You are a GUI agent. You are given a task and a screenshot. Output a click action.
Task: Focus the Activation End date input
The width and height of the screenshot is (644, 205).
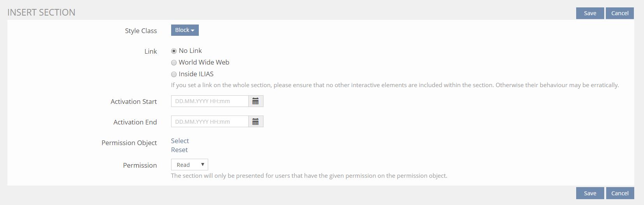[x=210, y=122]
